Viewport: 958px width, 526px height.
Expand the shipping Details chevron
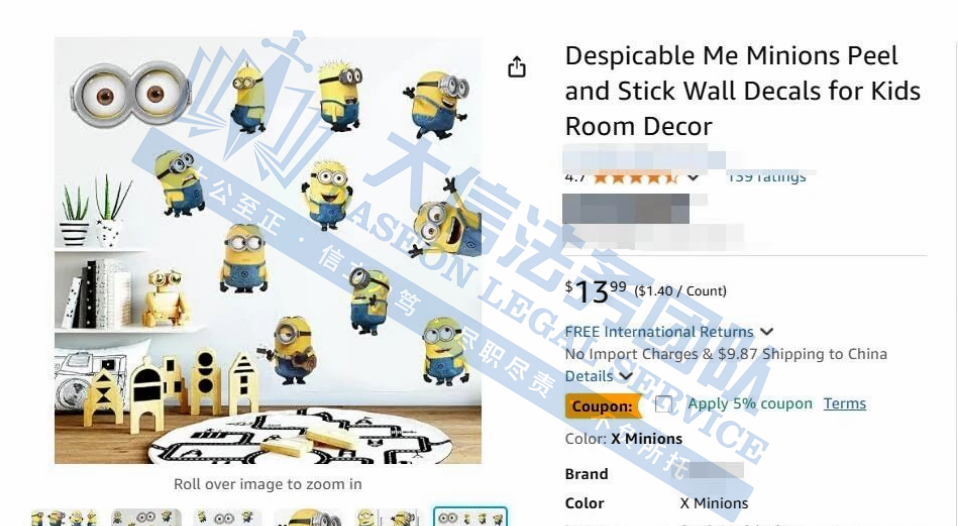(626, 376)
